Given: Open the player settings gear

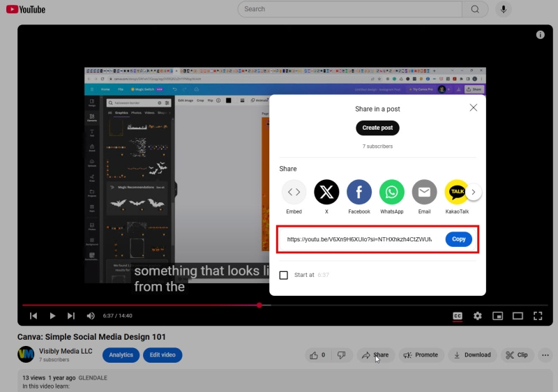Looking at the screenshot, I should (478, 315).
